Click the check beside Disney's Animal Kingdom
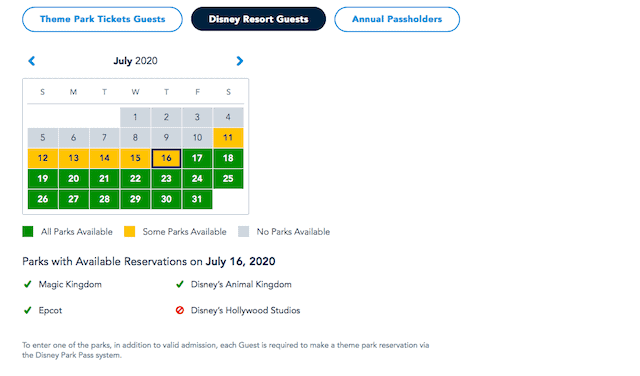The width and height of the screenshot is (640, 376). click(180, 284)
